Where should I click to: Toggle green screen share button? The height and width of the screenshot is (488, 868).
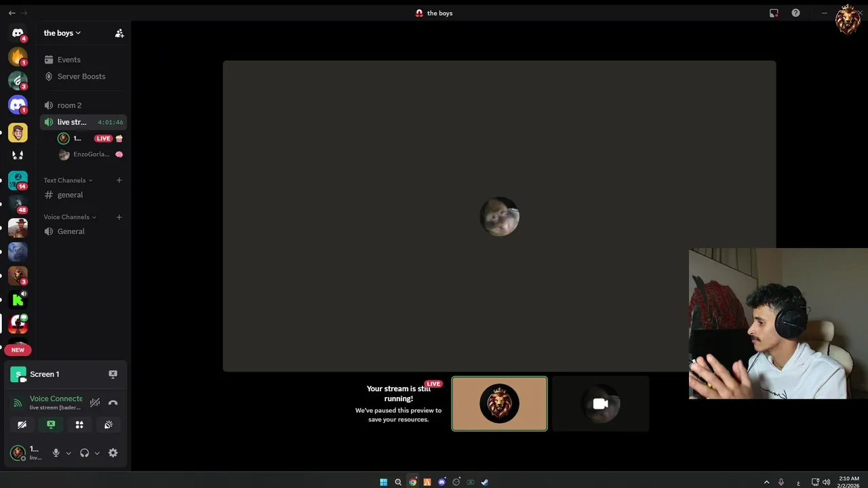click(x=51, y=425)
